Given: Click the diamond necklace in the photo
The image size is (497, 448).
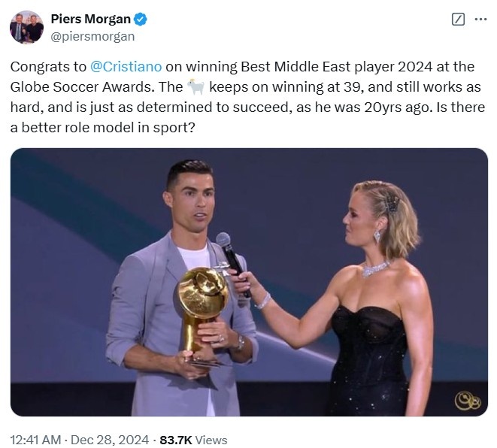Looking at the screenshot, I should tap(375, 267).
